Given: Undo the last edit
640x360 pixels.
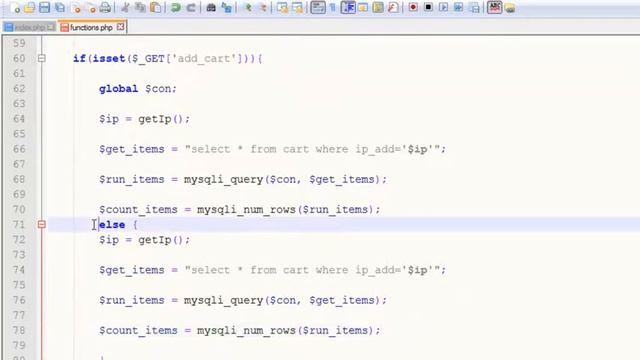Looking at the screenshot, I should [x=176, y=7].
